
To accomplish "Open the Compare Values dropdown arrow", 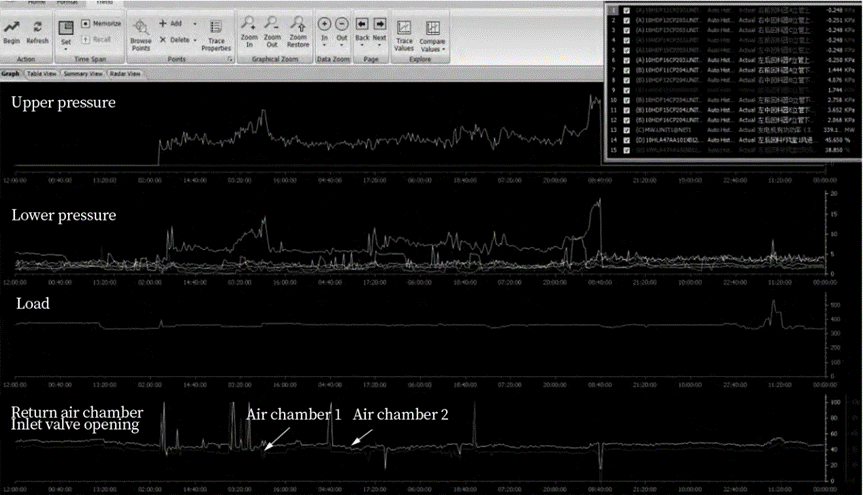I will (x=444, y=50).
